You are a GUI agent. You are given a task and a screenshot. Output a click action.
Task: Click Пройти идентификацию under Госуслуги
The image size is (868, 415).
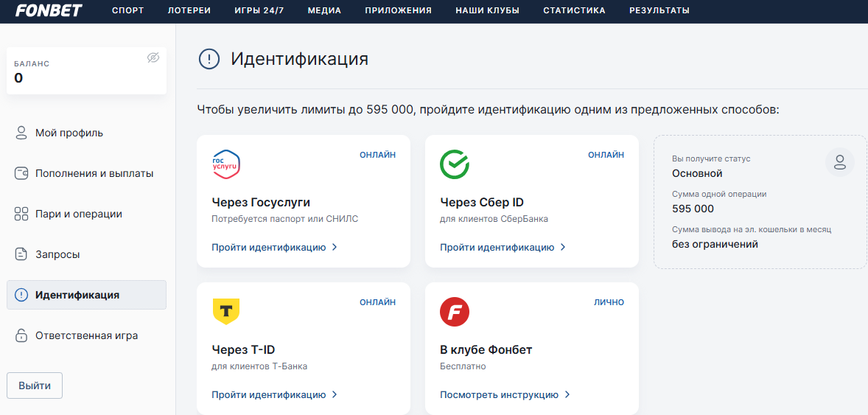tap(269, 247)
